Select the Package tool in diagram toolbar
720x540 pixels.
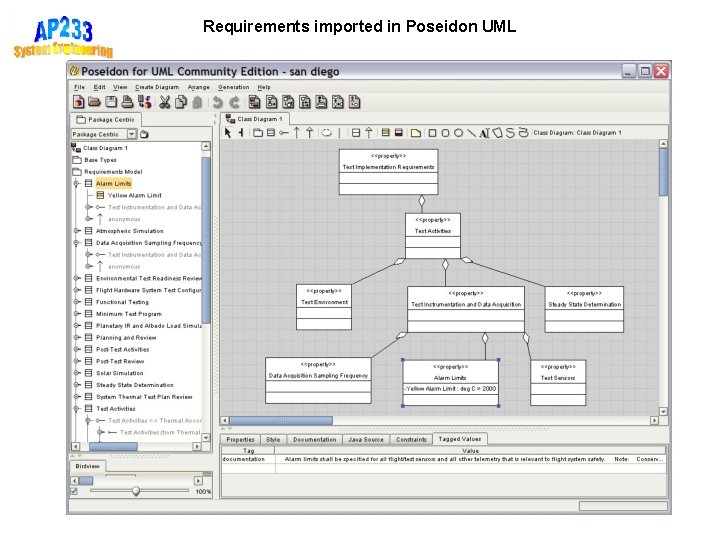click(258, 133)
